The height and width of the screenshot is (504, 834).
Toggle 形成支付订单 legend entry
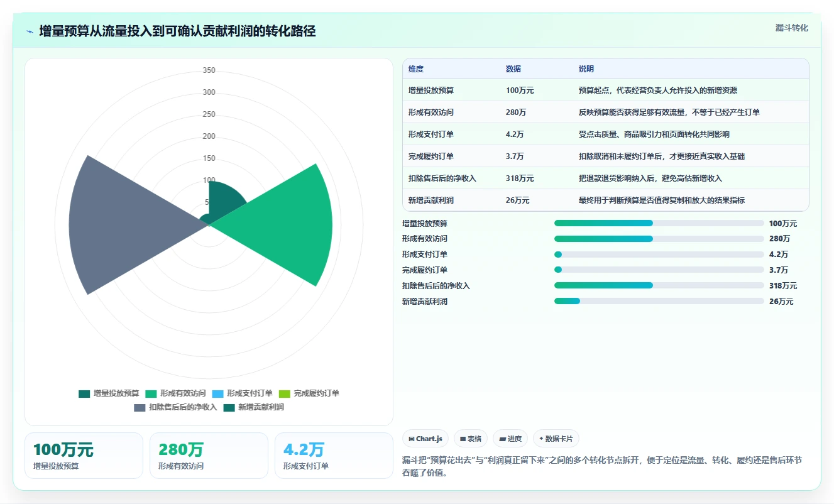(242, 393)
